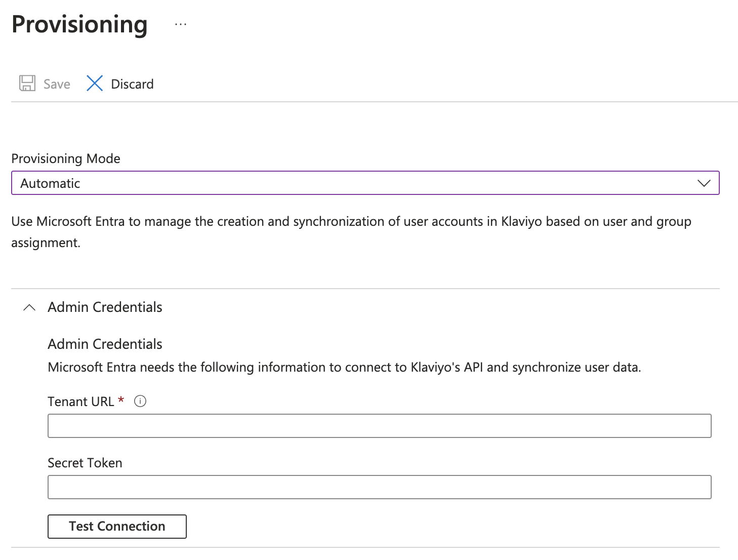
Task: Click the red asterisk beside Tenant URL
Action: tap(121, 399)
